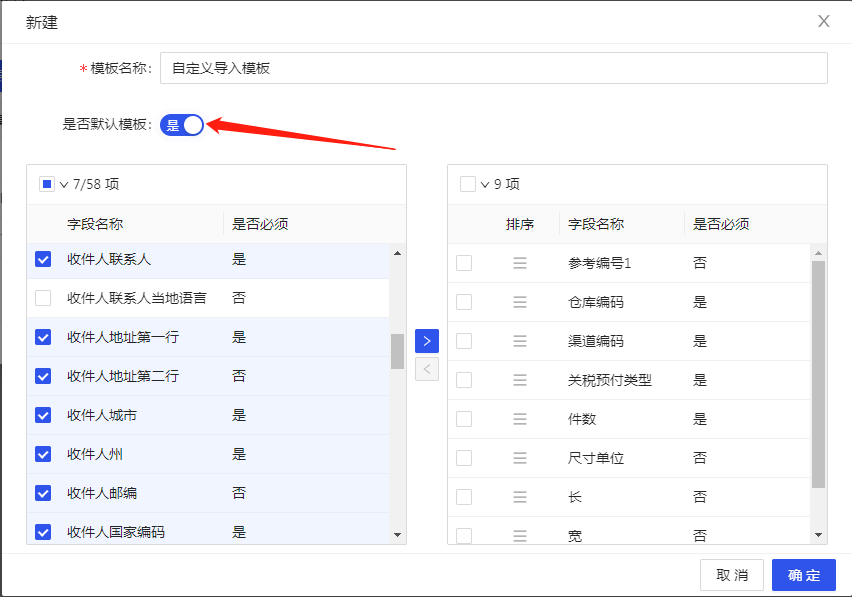The height and width of the screenshot is (597, 852).
Task: Uncheck 收件人邮编
Action: tap(43, 493)
